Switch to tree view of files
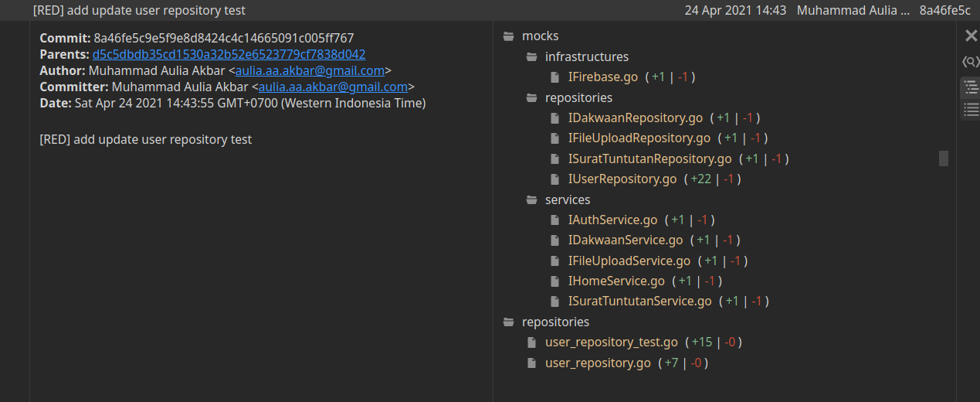This screenshot has height=402, width=980. point(971,88)
